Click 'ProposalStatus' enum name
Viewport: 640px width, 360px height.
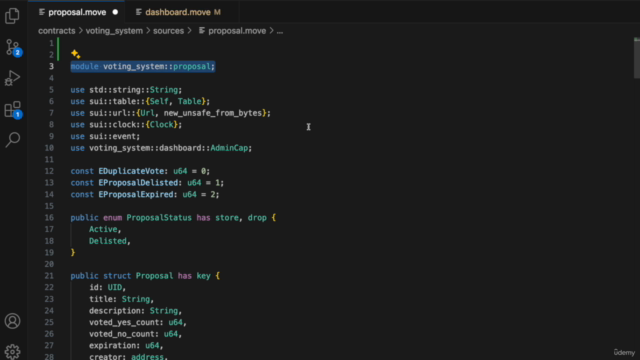[159, 218]
